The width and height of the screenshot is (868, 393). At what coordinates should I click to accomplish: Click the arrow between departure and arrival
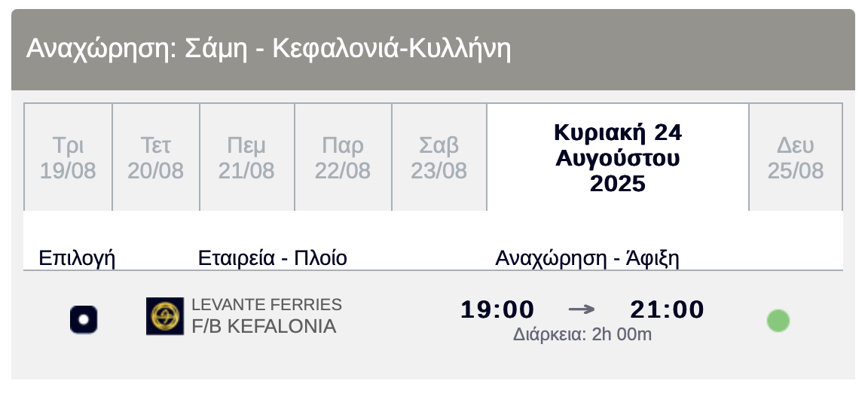tap(582, 309)
